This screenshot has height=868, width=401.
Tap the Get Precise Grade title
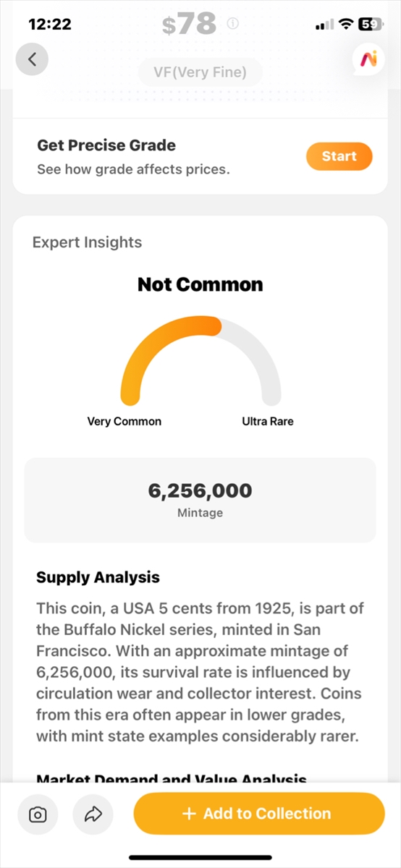point(106,145)
